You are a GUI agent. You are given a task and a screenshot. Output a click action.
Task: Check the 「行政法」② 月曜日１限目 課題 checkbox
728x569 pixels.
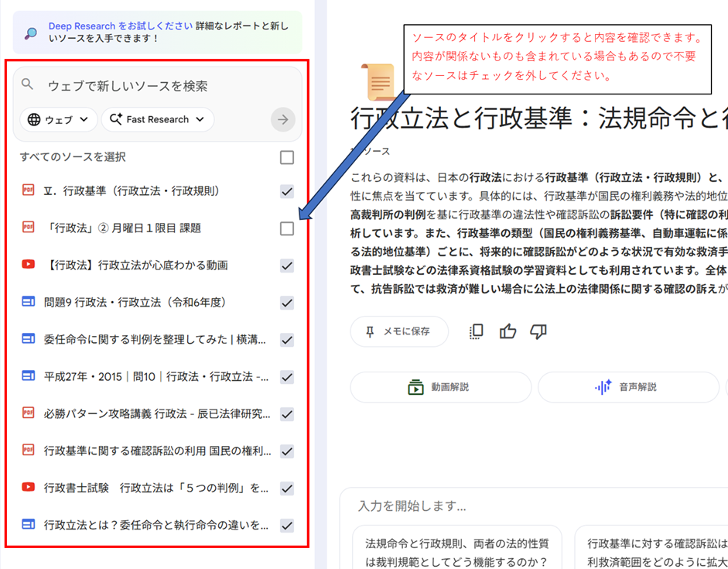287,228
